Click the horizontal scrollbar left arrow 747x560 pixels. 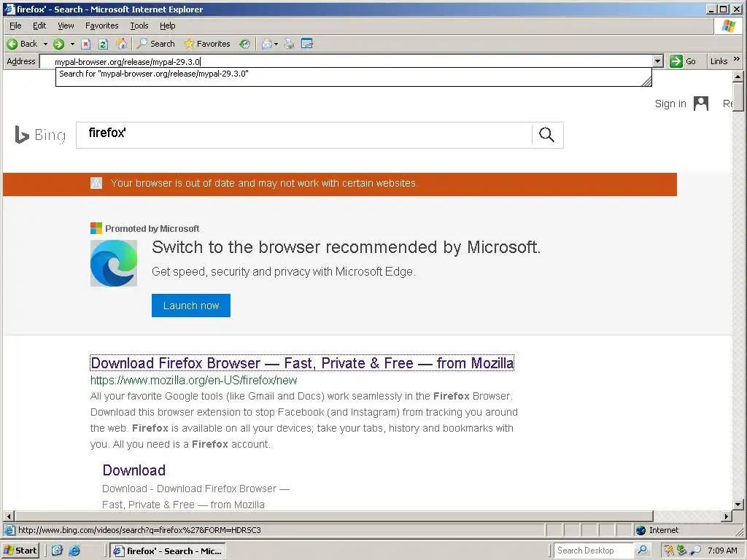9,516
